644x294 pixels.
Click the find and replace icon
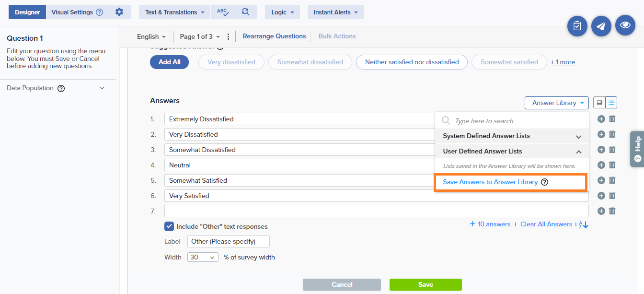[245, 12]
